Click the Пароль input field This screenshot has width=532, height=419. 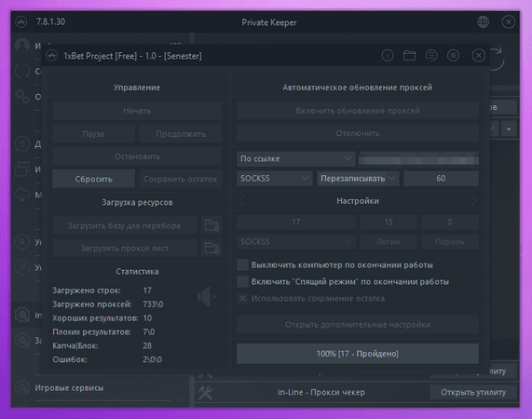tap(450, 242)
